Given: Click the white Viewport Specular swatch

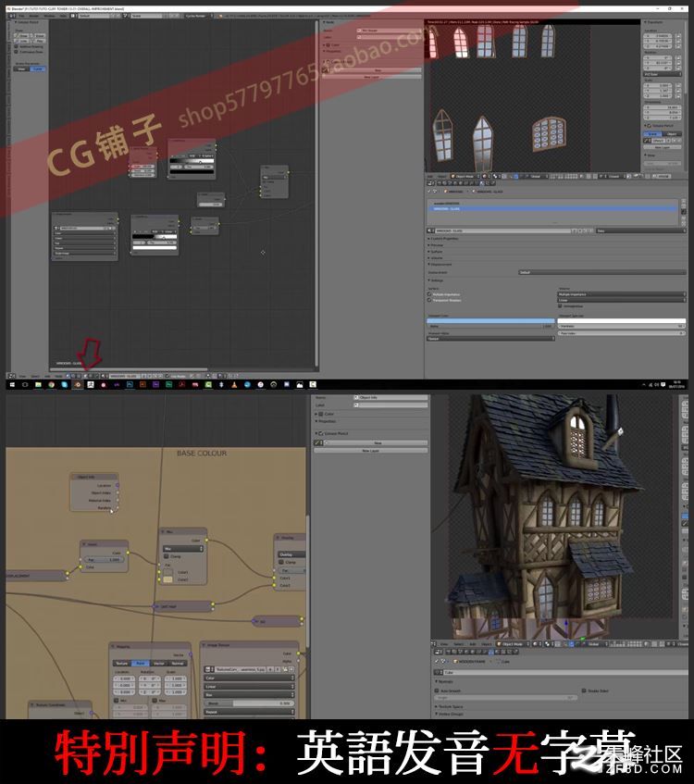Looking at the screenshot, I should tap(622, 320).
